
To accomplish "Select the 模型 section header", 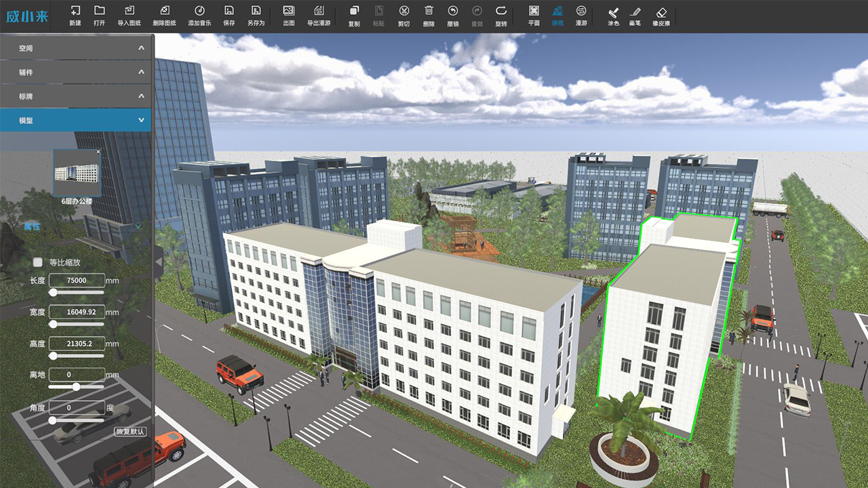I will pos(77,120).
